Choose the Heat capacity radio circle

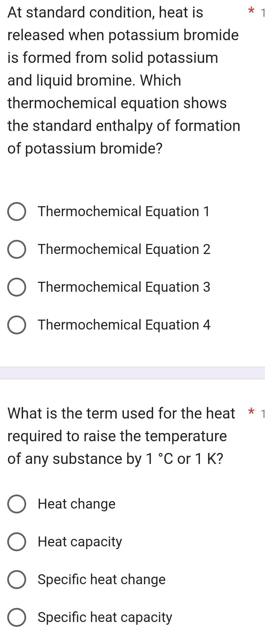(17, 542)
